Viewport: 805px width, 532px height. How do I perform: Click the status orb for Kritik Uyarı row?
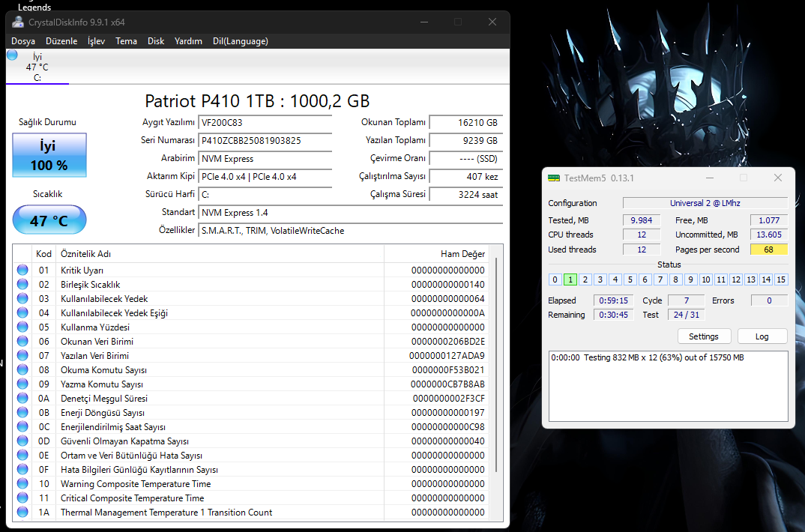click(x=22, y=269)
